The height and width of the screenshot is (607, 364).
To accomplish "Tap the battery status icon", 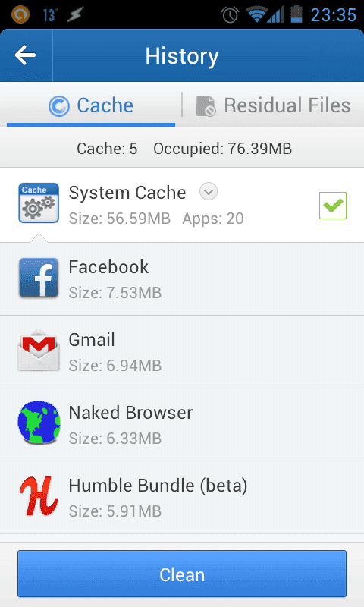I will coord(297,14).
